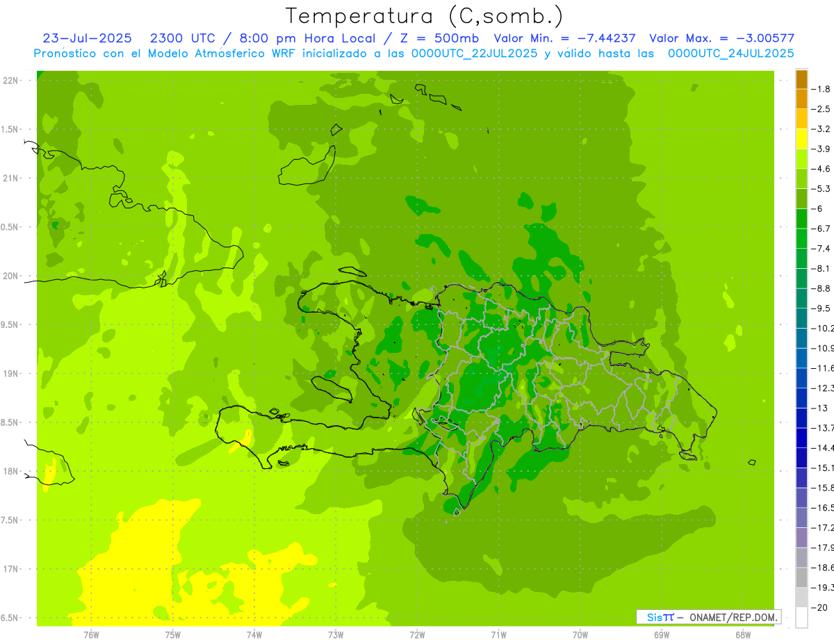The image size is (834, 644).
Task: Click the swatch between -1.8 and -2.5
Action: 801,99
